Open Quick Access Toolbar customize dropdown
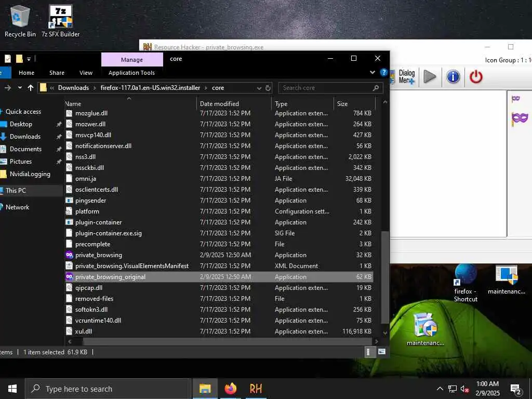 (29, 59)
